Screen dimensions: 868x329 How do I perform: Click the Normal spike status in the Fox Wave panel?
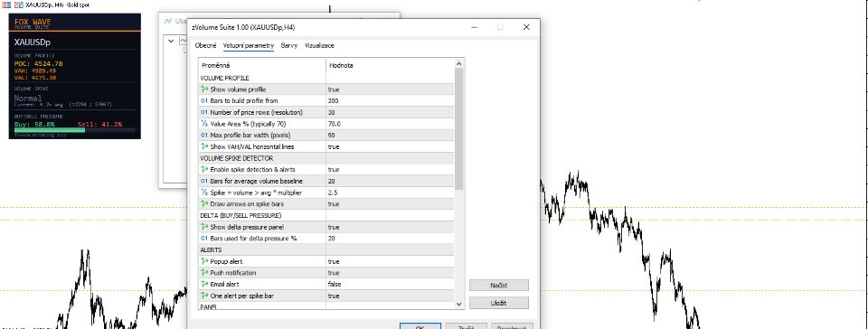click(x=28, y=98)
